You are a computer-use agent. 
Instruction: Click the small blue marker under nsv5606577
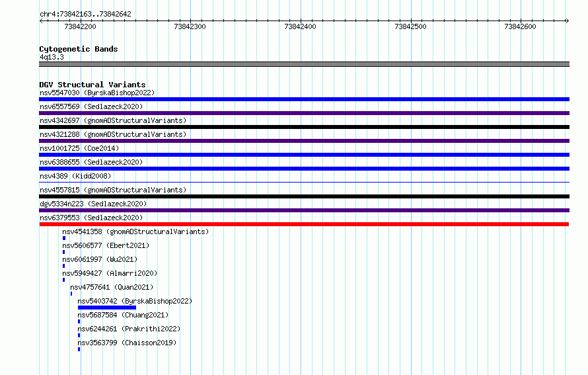pyautogui.click(x=63, y=252)
